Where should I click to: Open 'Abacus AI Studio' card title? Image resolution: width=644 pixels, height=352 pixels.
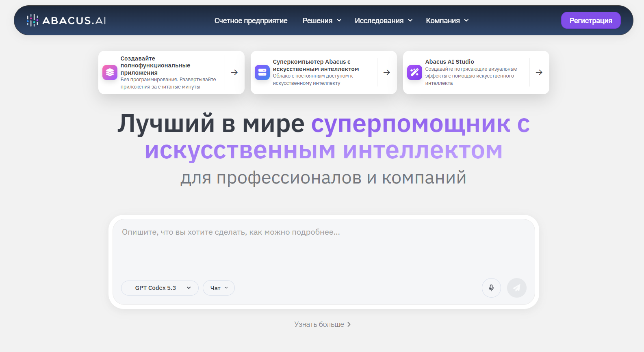[450, 62]
